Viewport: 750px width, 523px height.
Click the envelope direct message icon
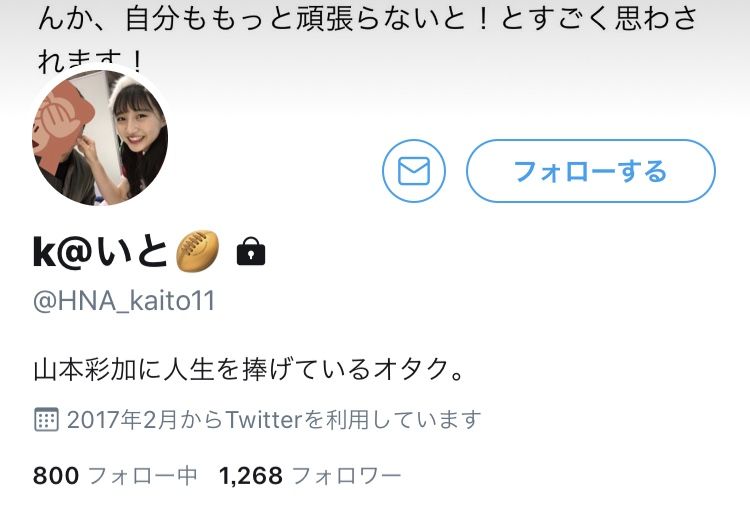coord(414,171)
